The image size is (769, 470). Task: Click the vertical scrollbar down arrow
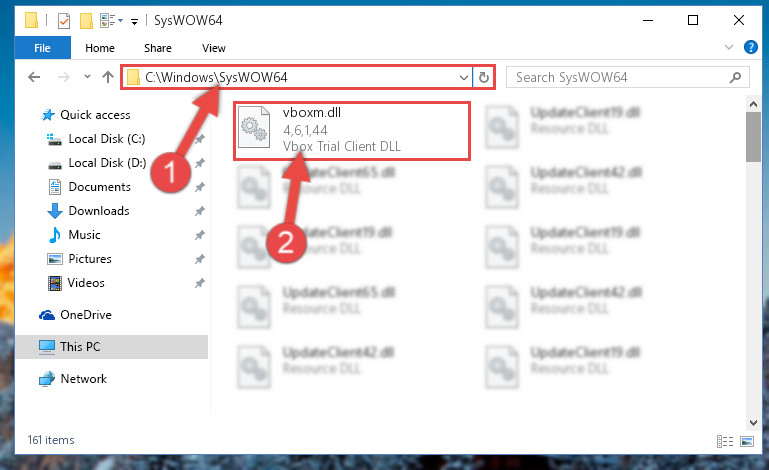pos(753,422)
